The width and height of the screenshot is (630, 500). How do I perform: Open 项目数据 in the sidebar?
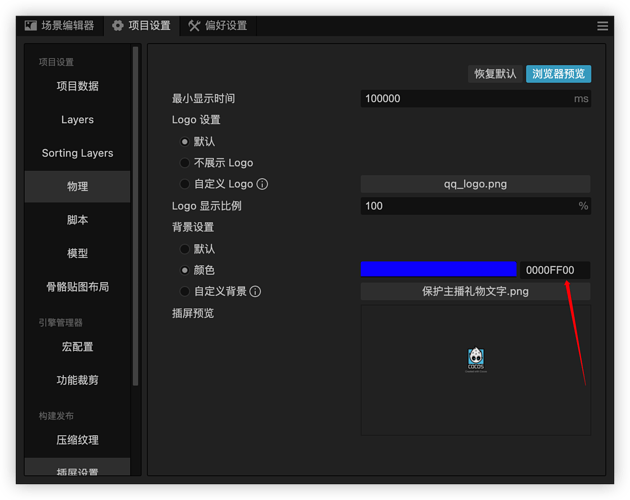(x=78, y=86)
